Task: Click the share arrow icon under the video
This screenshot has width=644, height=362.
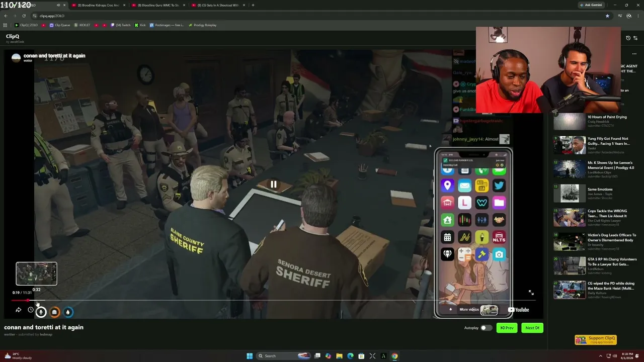Action: 18,310
